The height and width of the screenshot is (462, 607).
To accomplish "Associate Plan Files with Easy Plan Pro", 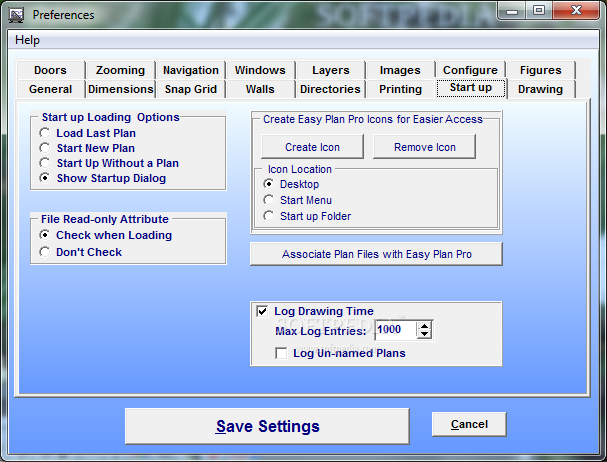I will click(376, 254).
